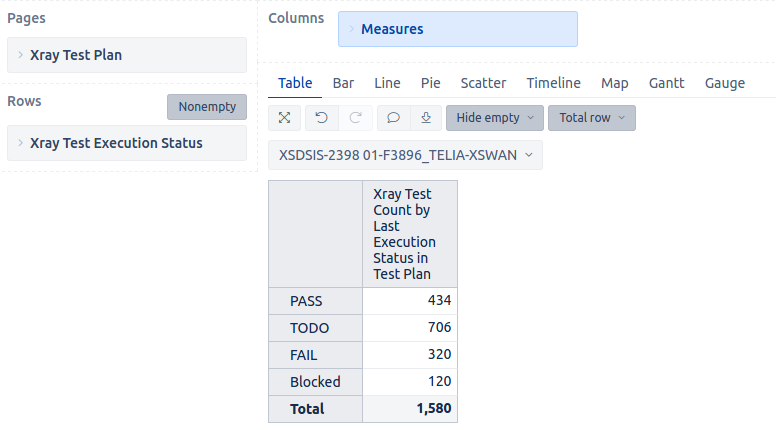
Task: Click the measure column header cell
Action: coord(410,234)
